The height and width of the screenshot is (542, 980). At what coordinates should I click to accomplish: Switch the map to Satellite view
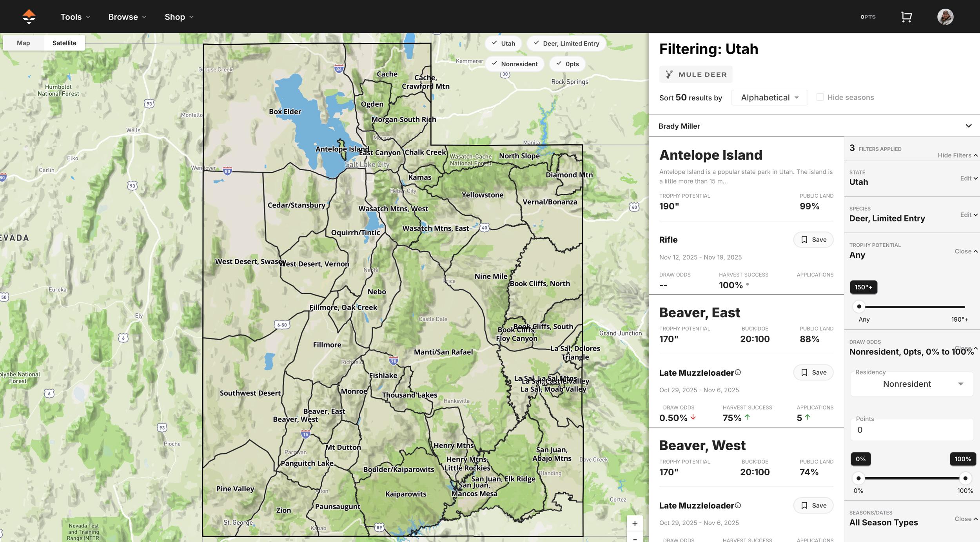(x=64, y=43)
